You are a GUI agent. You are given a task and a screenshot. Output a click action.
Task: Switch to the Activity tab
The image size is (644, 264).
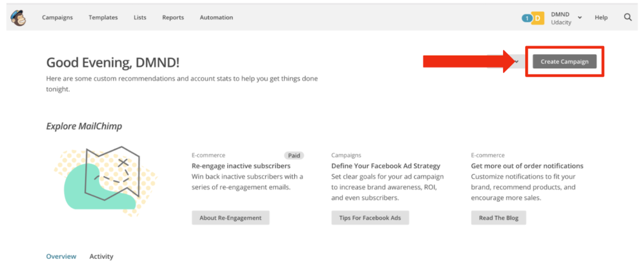(101, 256)
